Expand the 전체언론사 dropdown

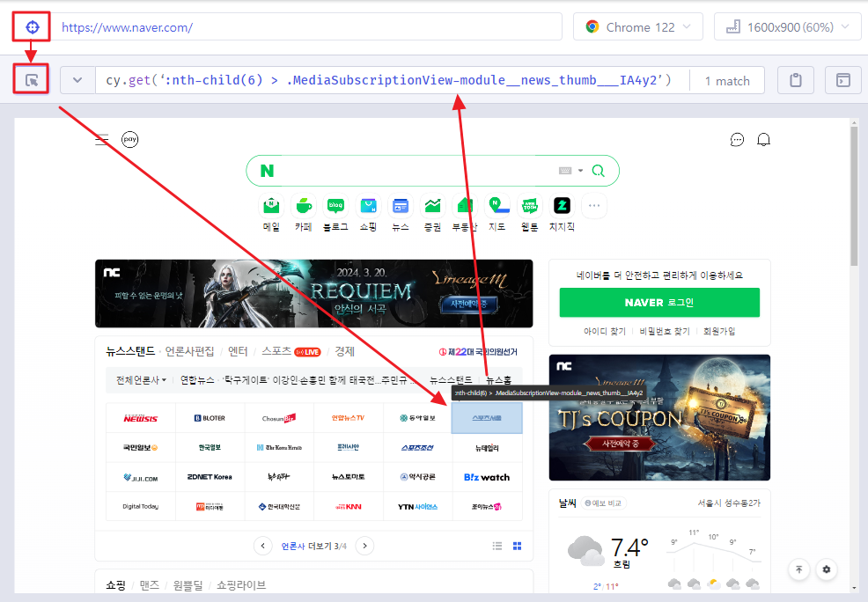[141, 380]
